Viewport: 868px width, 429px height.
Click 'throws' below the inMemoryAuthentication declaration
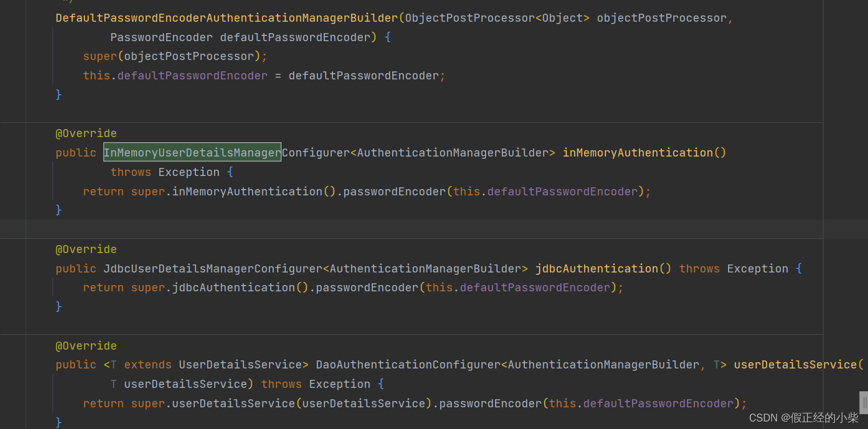(131, 173)
